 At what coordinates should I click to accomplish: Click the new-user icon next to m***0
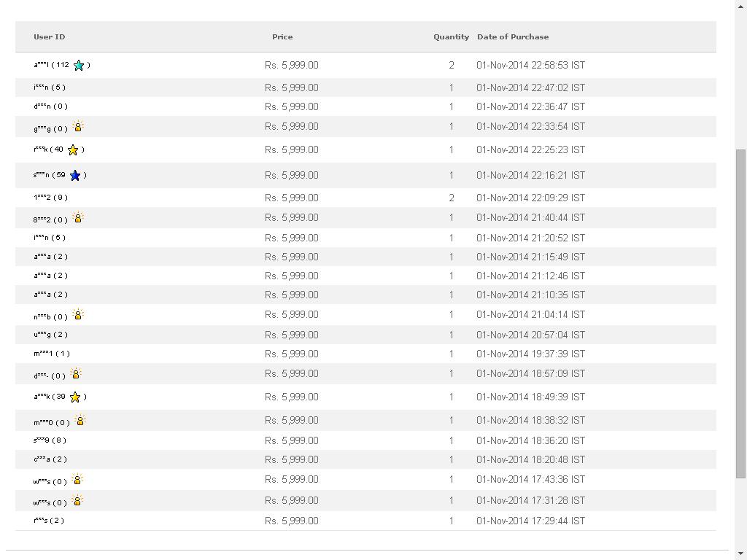80,420
